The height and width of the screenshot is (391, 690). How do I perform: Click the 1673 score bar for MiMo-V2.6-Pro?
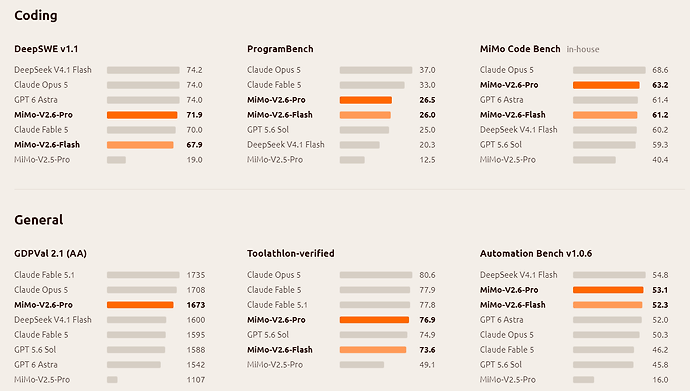140,305
